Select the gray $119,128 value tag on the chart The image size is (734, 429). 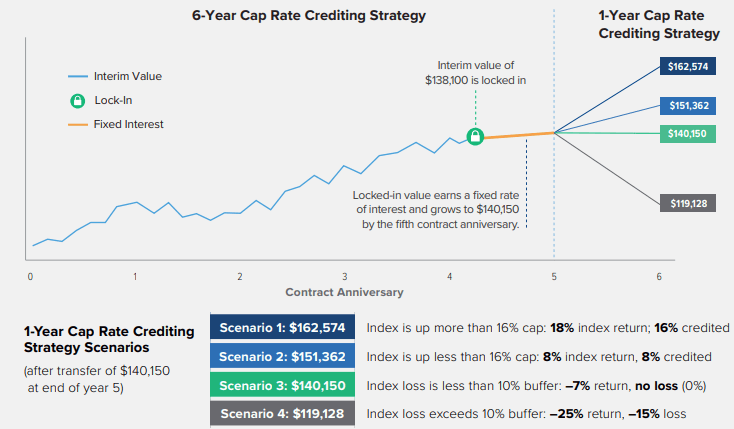click(x=689, y=202)
